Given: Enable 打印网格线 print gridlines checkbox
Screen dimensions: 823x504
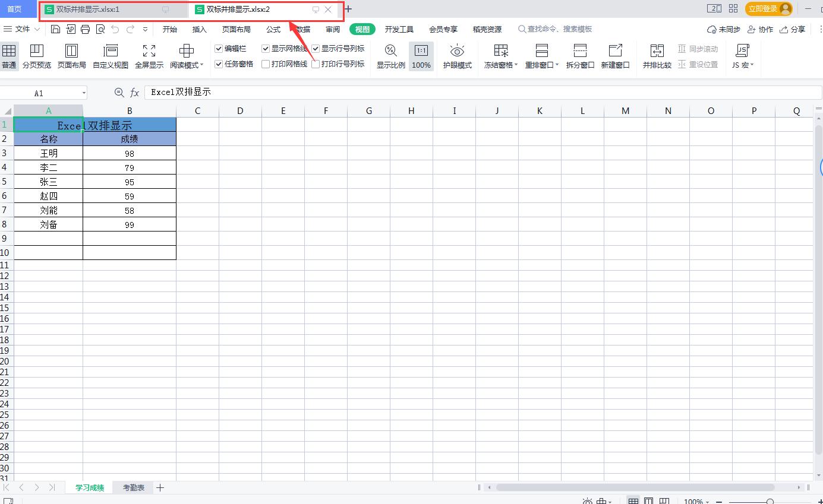Looking at the screenshot, I should [x=266, y=64].
